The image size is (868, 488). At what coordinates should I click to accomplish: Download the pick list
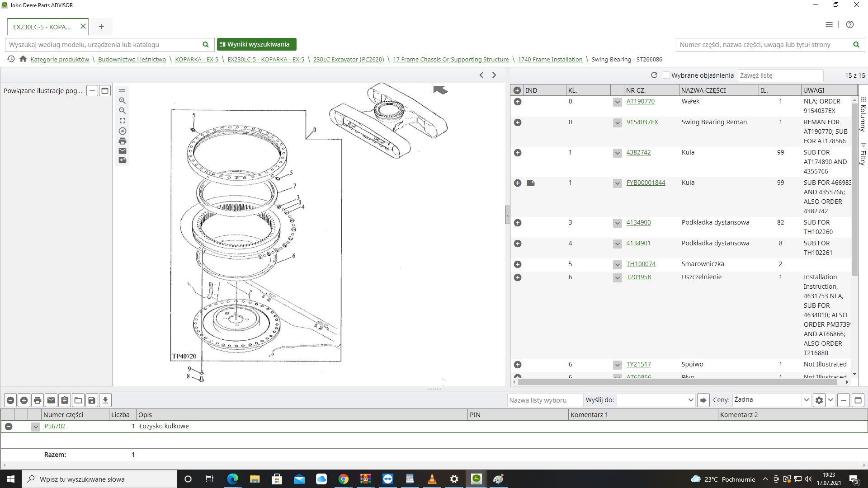(x=105, y=400)
